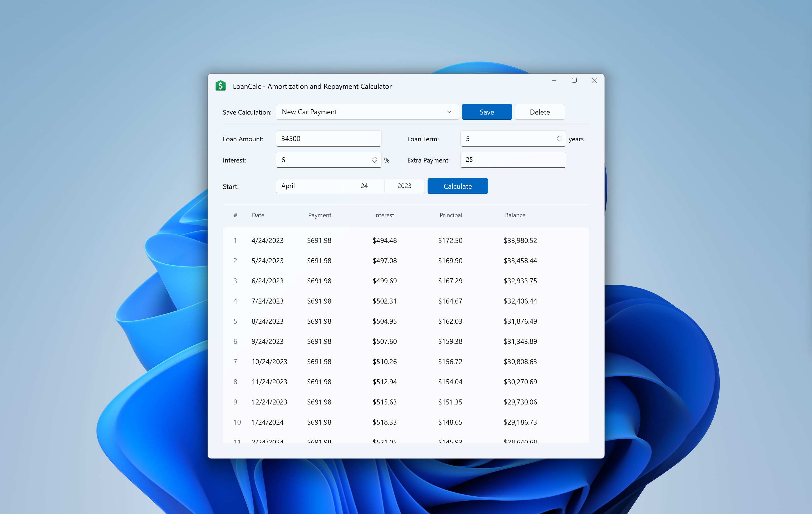Close the LoanCalc window

(x=594, y=80)
